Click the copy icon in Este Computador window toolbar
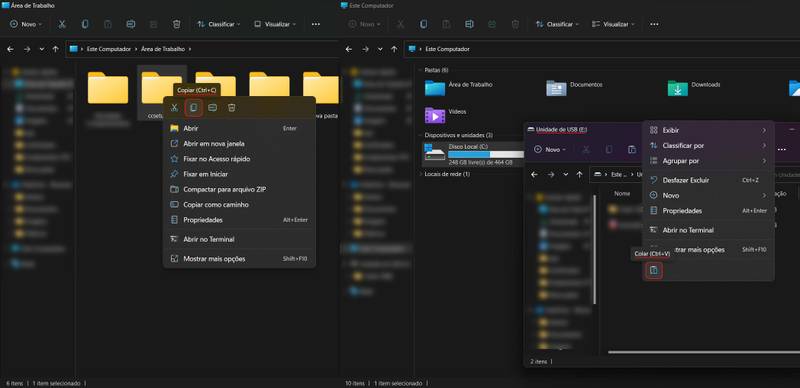 [423, 24]
